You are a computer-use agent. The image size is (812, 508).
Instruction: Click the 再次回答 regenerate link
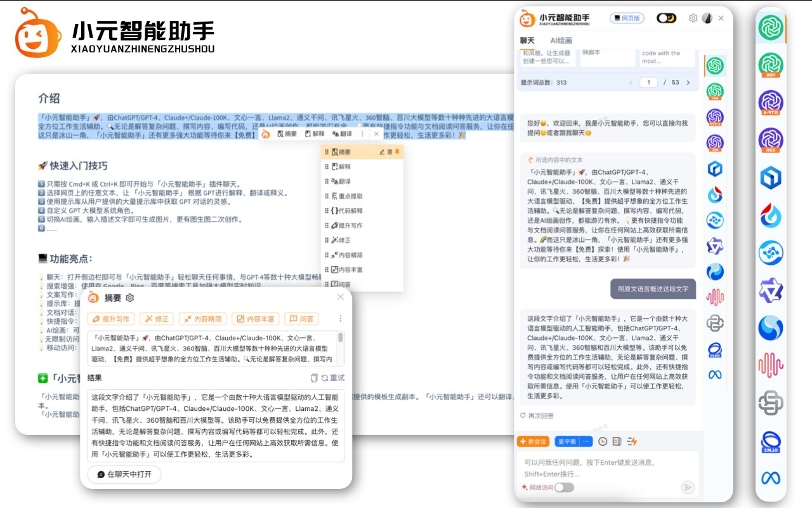click(537, 415)
